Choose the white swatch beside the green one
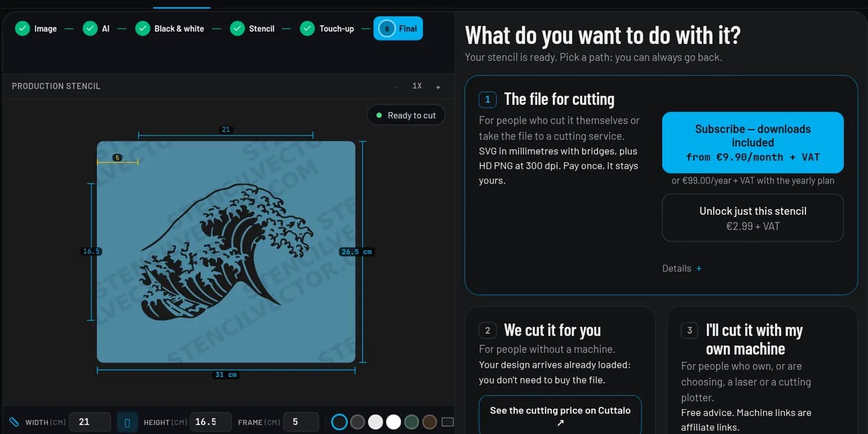The width and height of the screenshot is (868, 434). (394, 422)
